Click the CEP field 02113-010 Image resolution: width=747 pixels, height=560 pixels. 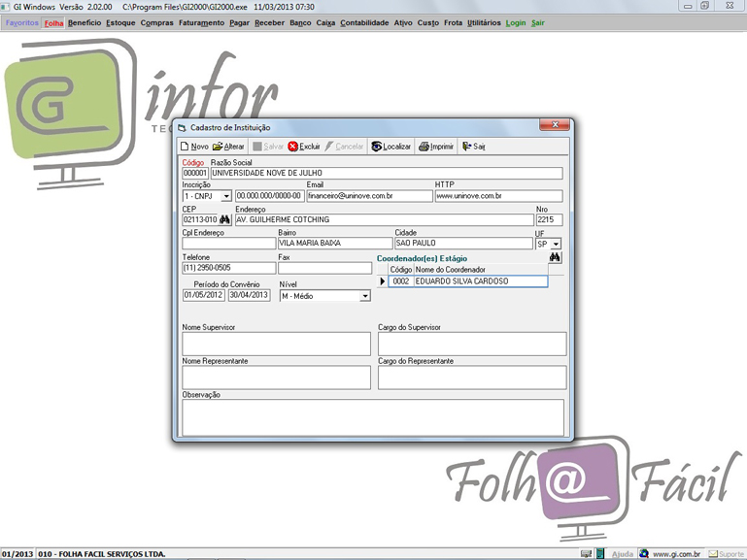[200, 219]
